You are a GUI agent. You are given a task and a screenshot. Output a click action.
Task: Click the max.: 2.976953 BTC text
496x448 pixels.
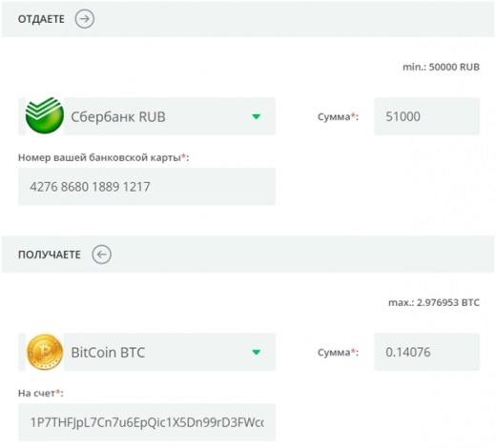pyautogui.click(x=434, y=302)
